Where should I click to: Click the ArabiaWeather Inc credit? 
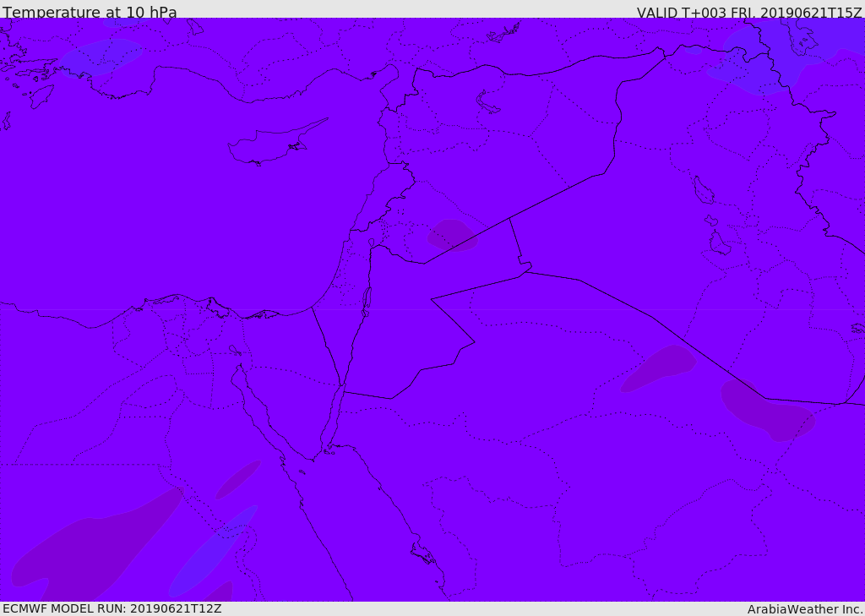[804, 609]
